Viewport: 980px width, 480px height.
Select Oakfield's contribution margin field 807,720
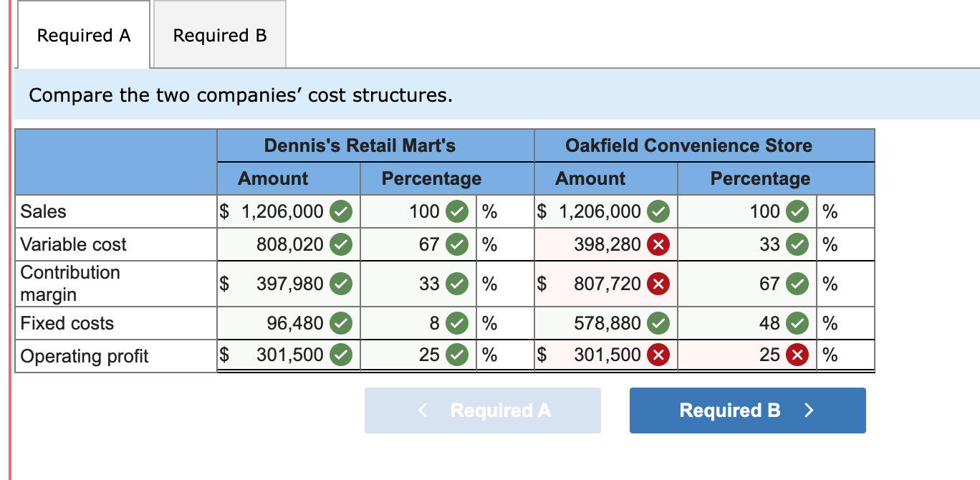pos(605,284)
